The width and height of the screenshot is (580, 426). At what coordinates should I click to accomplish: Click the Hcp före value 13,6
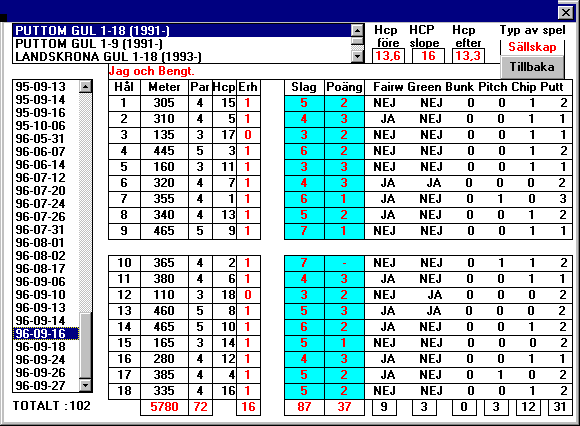(x=388, y=56)
